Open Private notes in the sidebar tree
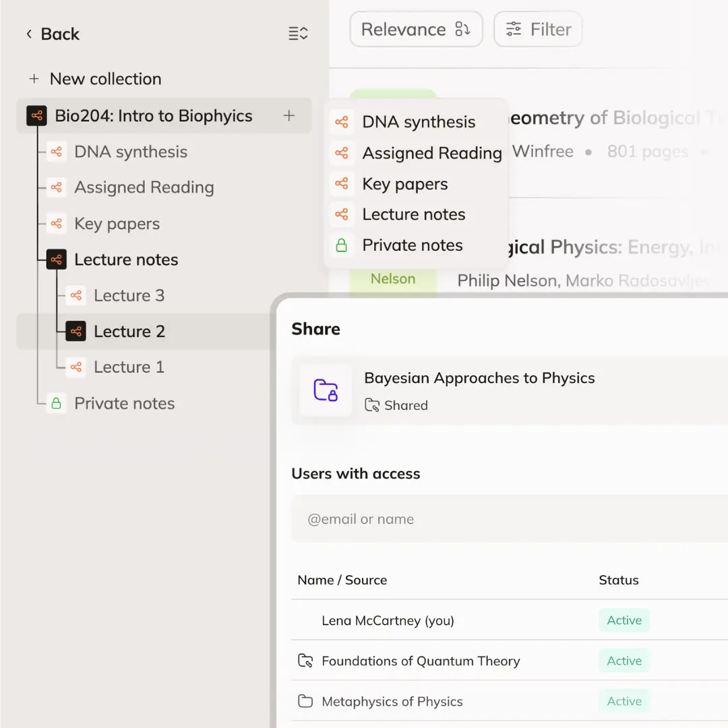This screenshot has width=728, height=728. pos(125,403)
